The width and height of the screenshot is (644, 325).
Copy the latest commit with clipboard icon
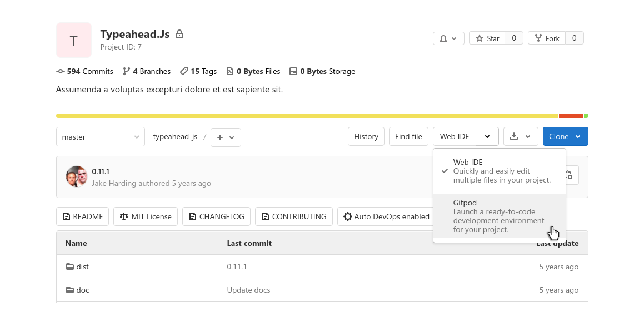[570, 175]
